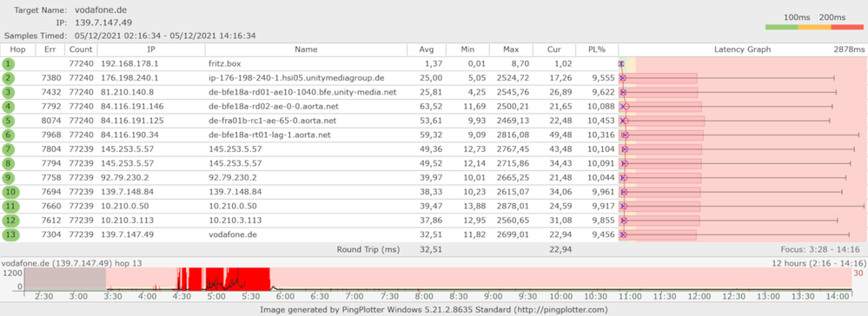The height and width of the screenshot is (316, 868).
Task: Click the Name column header
Action: point(306,49)
